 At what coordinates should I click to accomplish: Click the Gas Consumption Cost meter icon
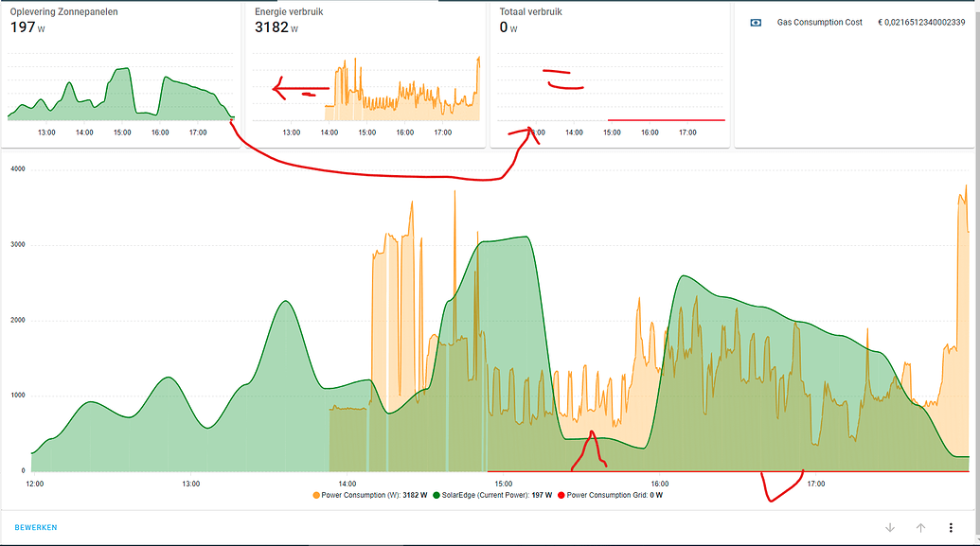tap(754, 21)
